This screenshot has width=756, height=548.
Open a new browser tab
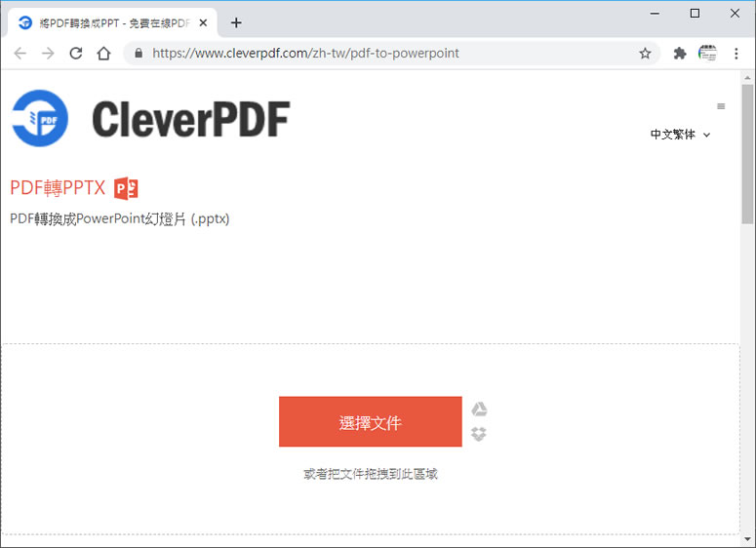click(236, 22)
